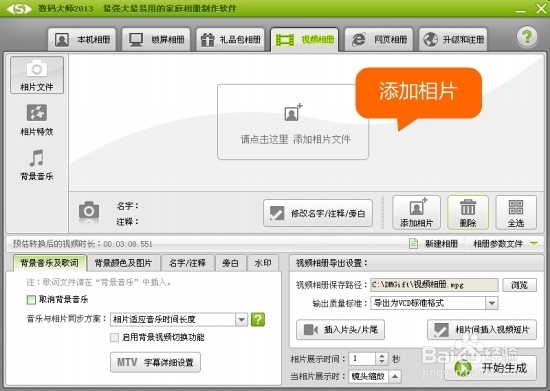
Task: Click the note 歌词文件请在“背景音乐”中插入
Action: pyautogui.click(x=99, y=282)
